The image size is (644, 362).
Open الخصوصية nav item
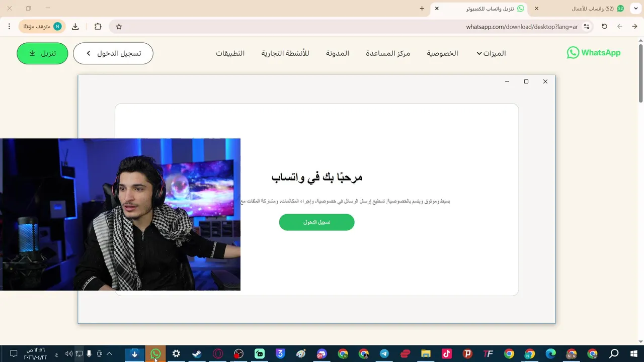click(443, 53)
